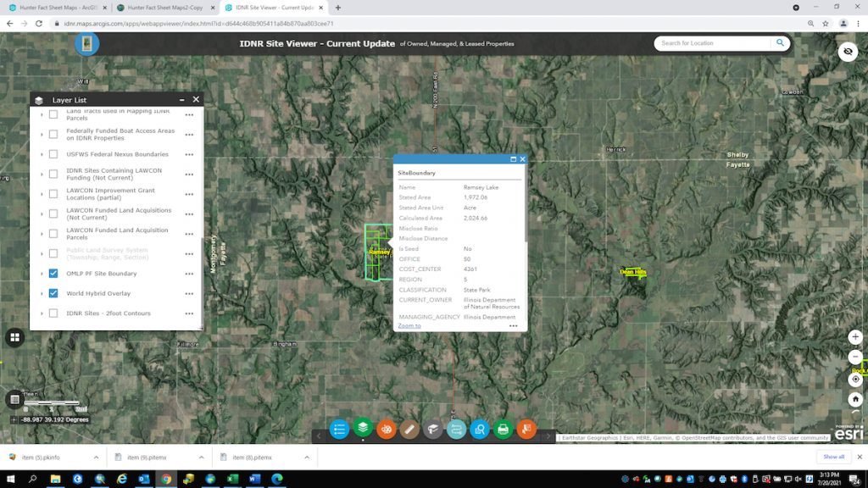Zoom out on the map
Image resolution: width=868 pixels, height=488 pixels.
(x=855, y=358)
